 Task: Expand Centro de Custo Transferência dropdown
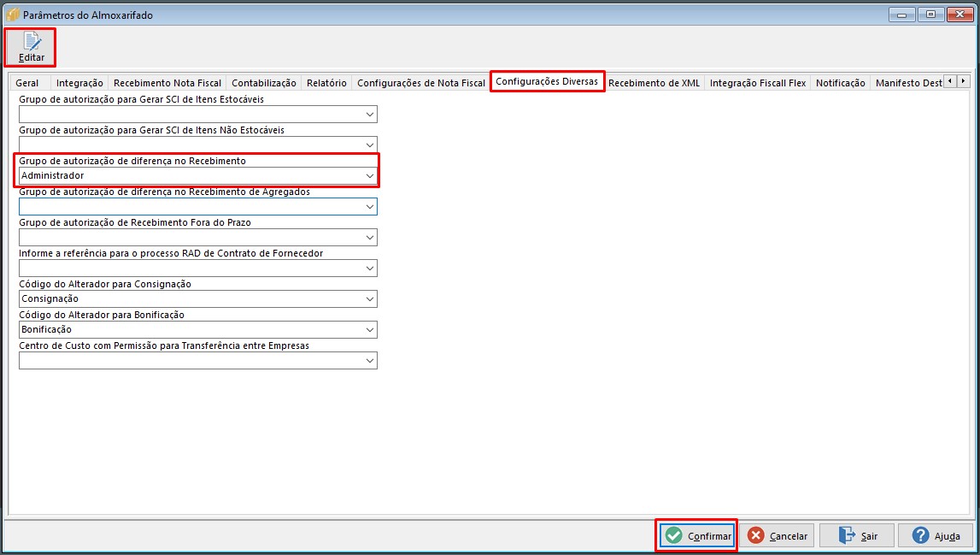click(x=369, y=360)
